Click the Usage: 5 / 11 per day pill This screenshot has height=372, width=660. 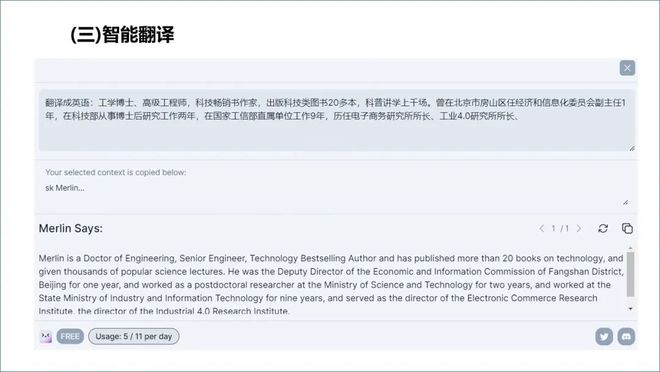[134, 336]
